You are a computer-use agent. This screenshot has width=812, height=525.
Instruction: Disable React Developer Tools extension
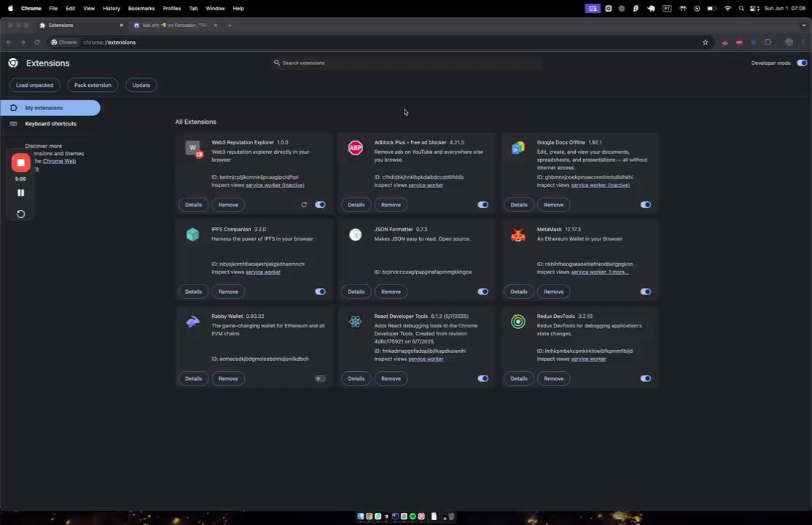click(483, 379)
